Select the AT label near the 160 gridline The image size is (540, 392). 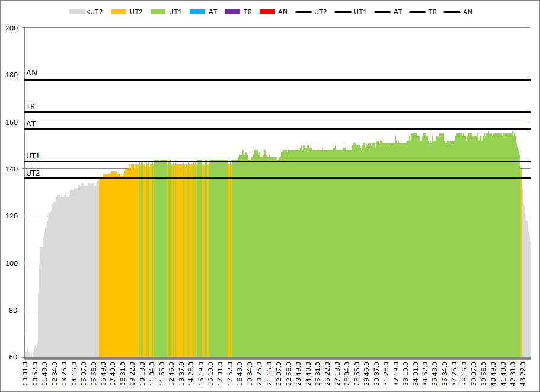pos(30,124)
